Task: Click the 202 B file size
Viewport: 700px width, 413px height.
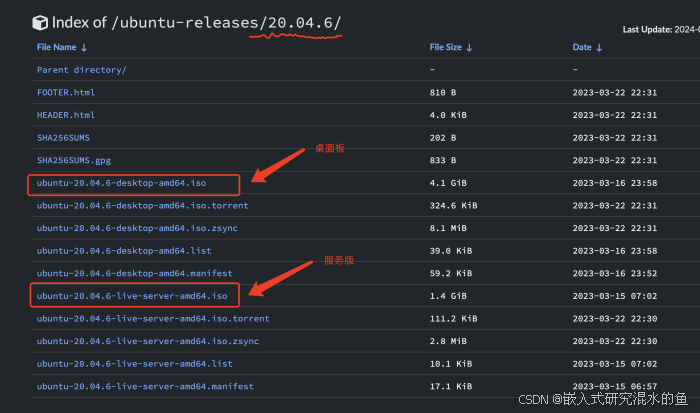Action: tap(443, 138)
